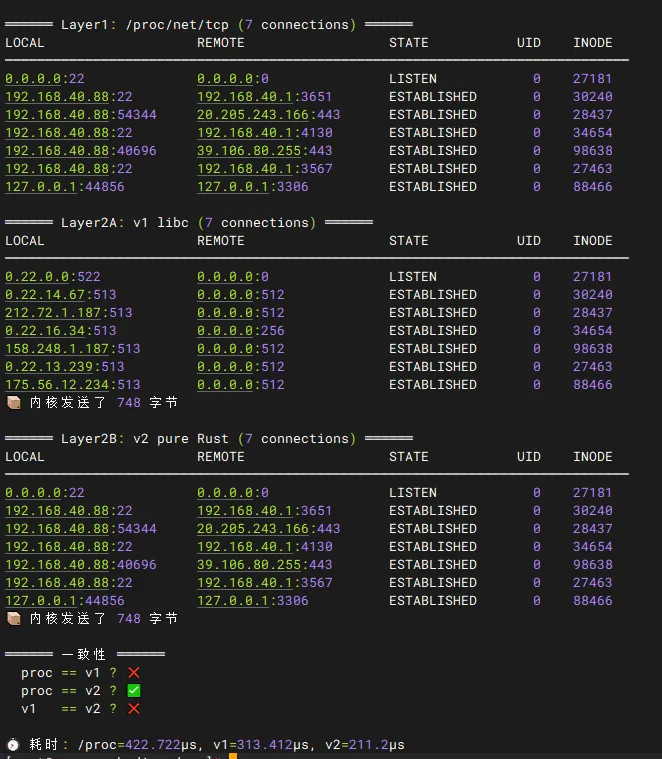Click inode 34654 in the Layer2A table
The image size is (662, 759).
point(593,331)
